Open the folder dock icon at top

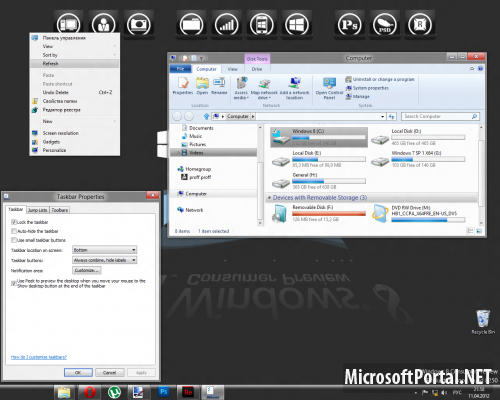191,24
